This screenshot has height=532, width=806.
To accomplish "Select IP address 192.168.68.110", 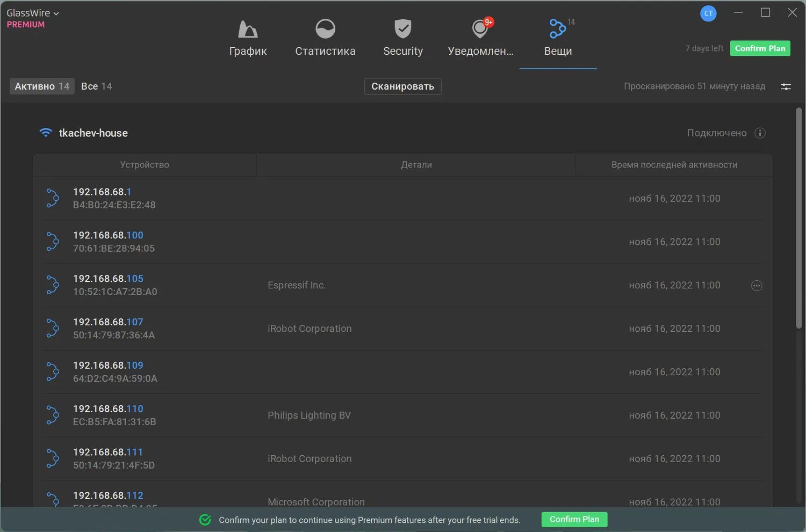I will [x=108, y=409].
